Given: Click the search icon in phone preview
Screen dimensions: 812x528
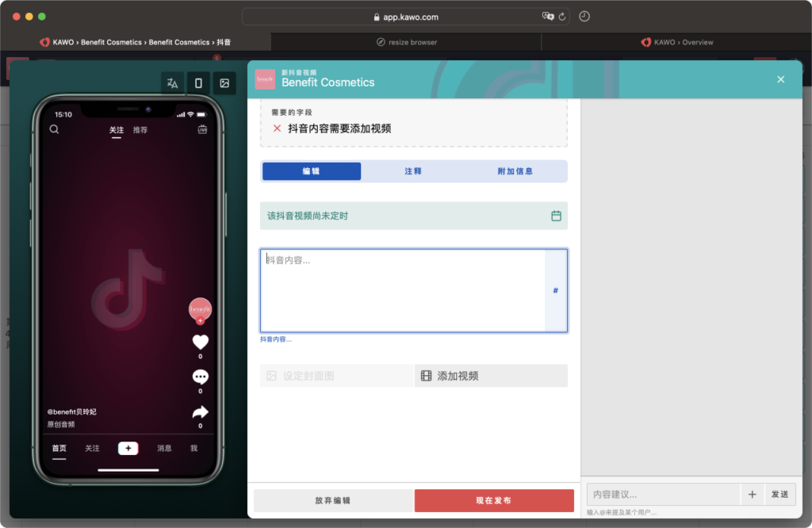Looking at the screenshot, I should click(x=55, y=129).
